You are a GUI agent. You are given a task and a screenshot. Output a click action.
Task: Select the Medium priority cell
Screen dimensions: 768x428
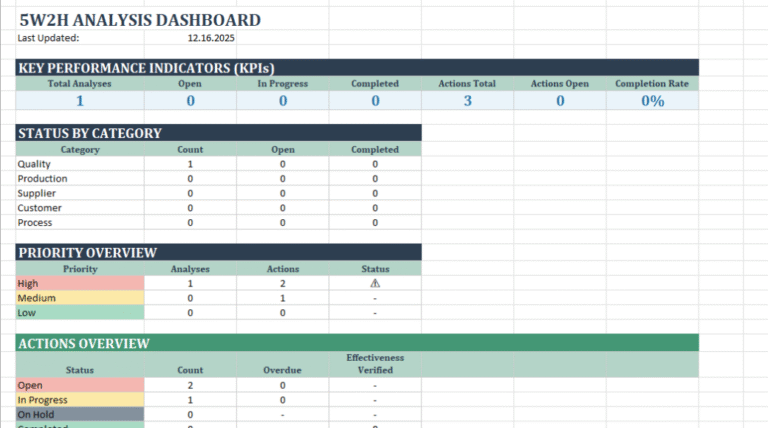pos(80,298)
